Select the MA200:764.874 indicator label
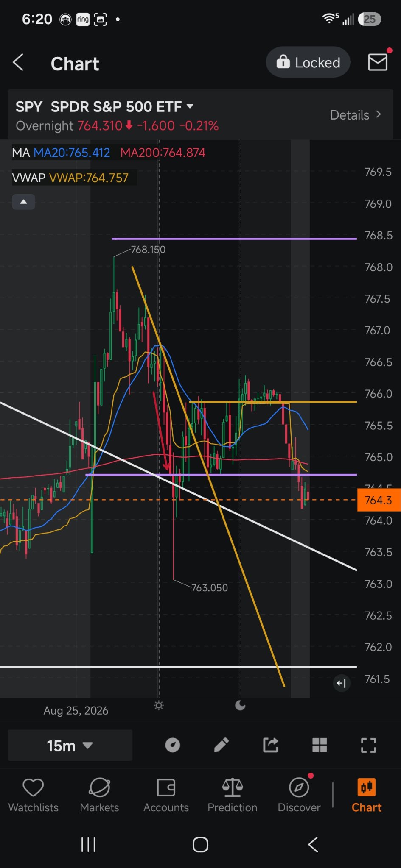This screenshot has height=868, width=401. pos(163,153)
